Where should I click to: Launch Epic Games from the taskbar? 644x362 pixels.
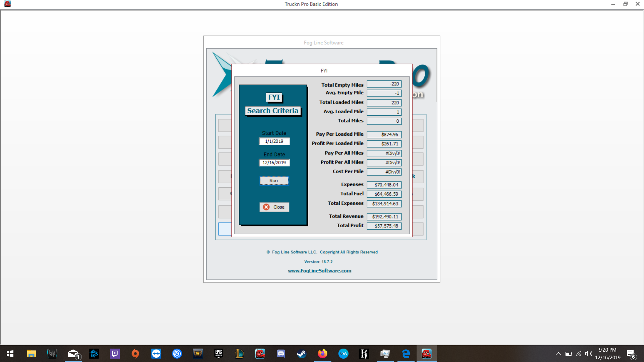pos(219,354)
